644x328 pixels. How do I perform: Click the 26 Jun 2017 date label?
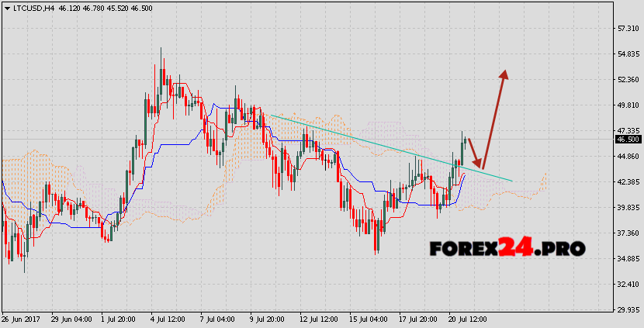click(x=21, y=319)
